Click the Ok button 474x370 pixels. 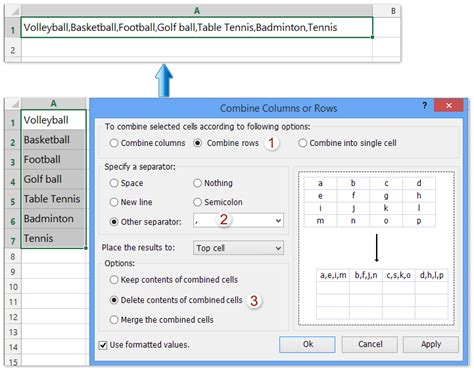point(307,344)
